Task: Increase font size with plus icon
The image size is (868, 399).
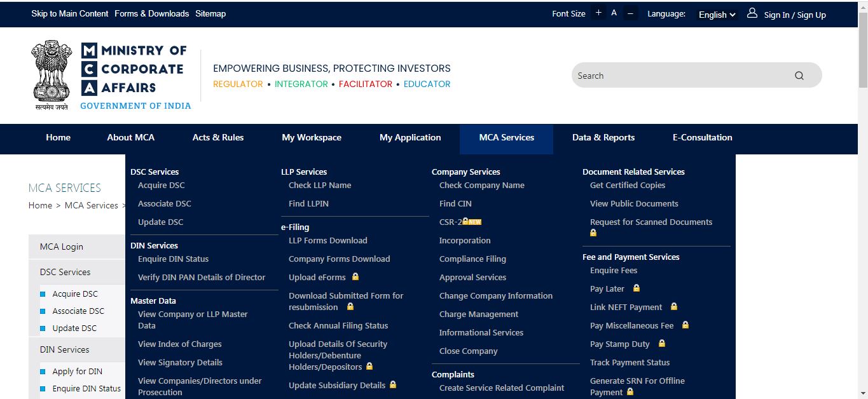Action: (598, 13)
